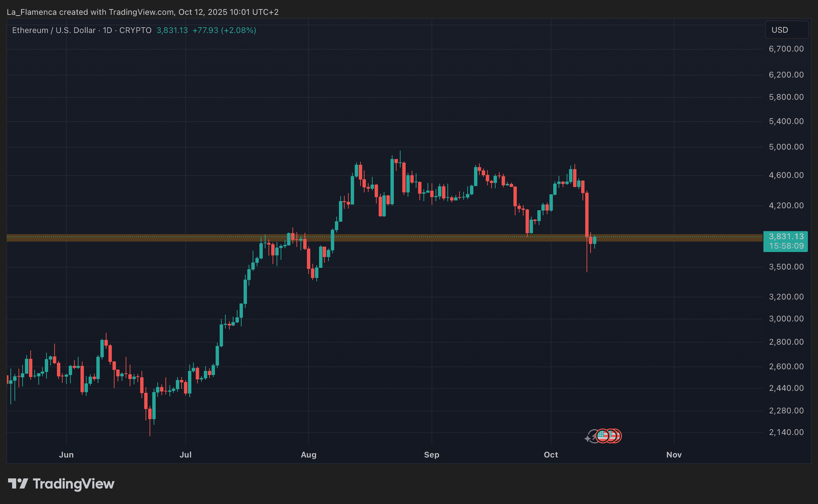This screenshot has height=504, width=818.
Task: Click the Nov label on time axis
Action: click(674, 455)
